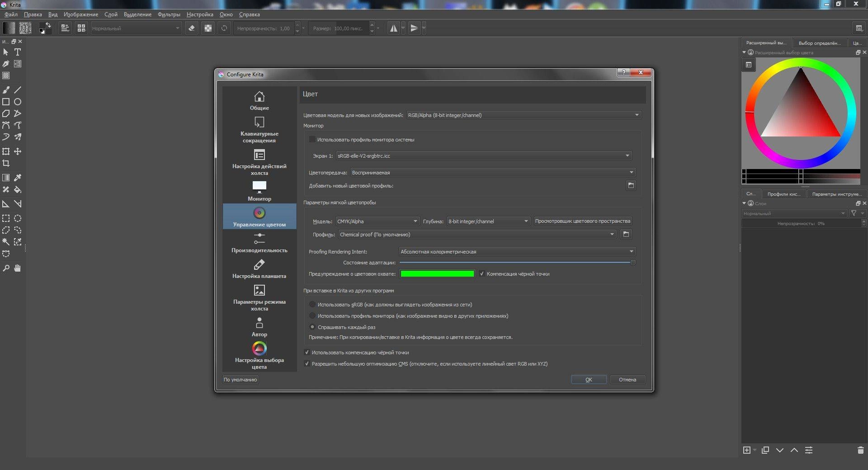Select the Move tool
The image size is (868, 470).
[x=18, y=151]
